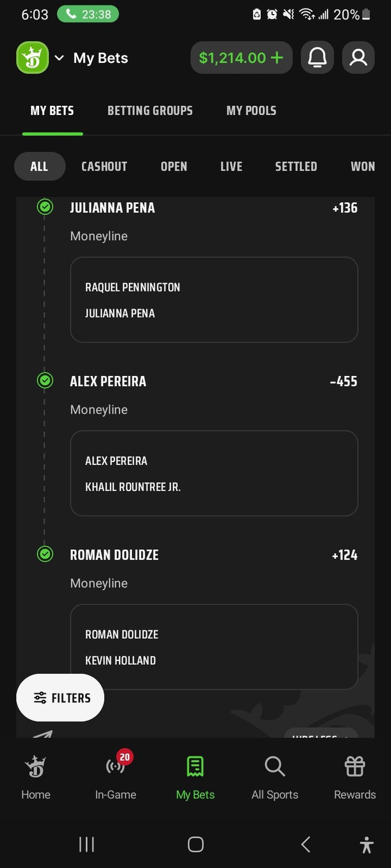
Task: Expand the dropdown chevron next to My Bets
Action: pyautogui.click(x=59, y=58)
